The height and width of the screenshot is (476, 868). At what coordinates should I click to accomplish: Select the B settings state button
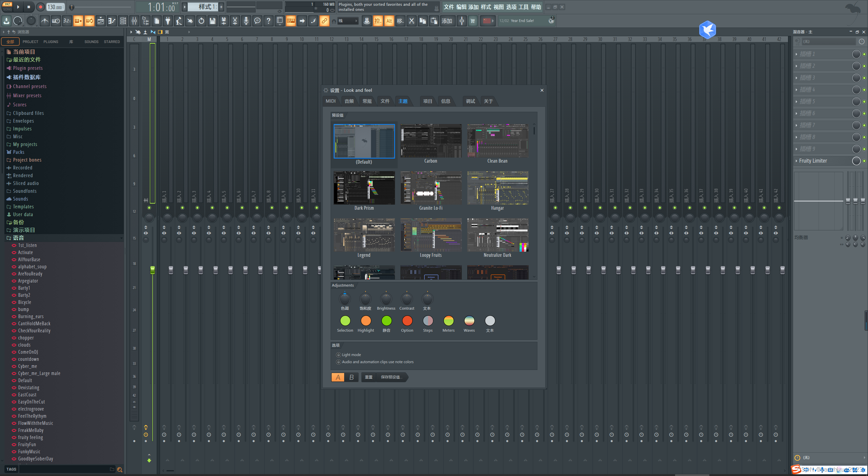(352, 377)
